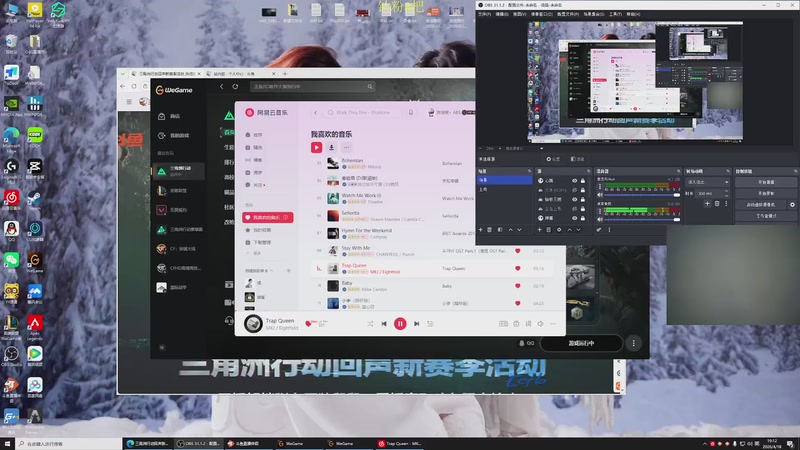The height and width of the screenshot is (450, 800).
Task: Toggle lock on the first OBS source
Action: [x=583, y=181]
